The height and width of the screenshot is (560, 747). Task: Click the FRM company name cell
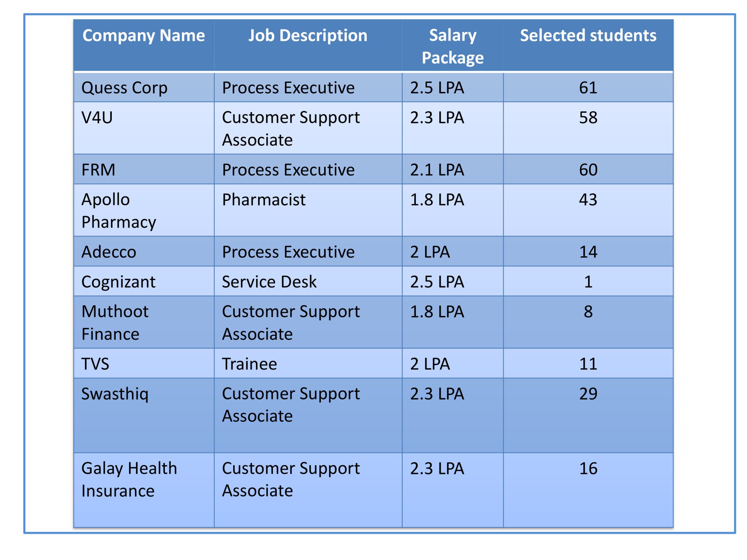pos(98,170)
